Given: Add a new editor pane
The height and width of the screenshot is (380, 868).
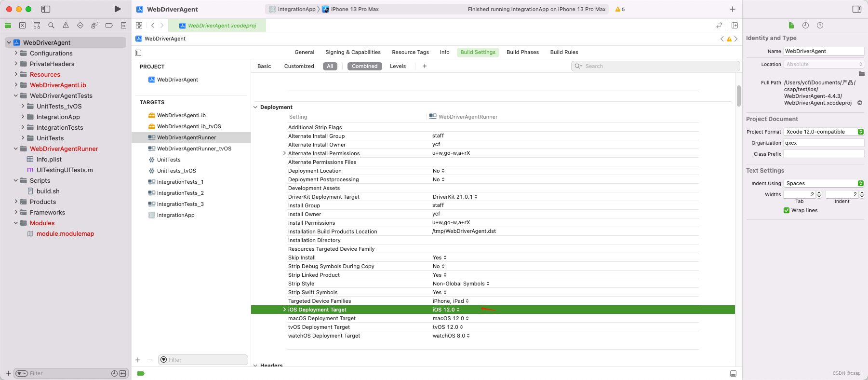Looking at the screenshot, I should tap(734, 26).
